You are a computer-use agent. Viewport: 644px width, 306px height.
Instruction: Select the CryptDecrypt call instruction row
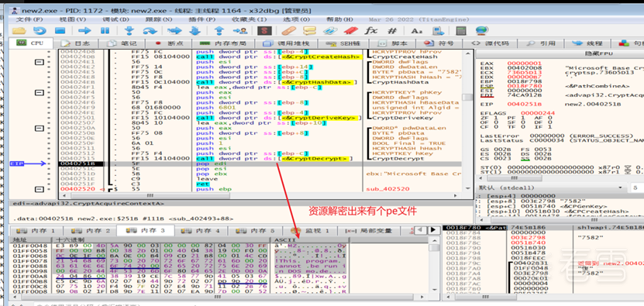(x=260, y=159)
